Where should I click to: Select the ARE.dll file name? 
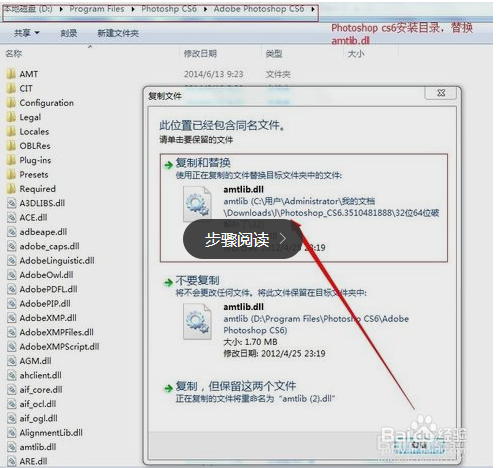point(33,461)
